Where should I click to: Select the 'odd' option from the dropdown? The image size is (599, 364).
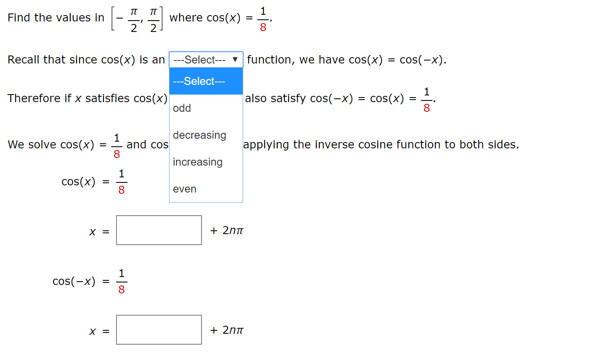[x=182, y=108]
